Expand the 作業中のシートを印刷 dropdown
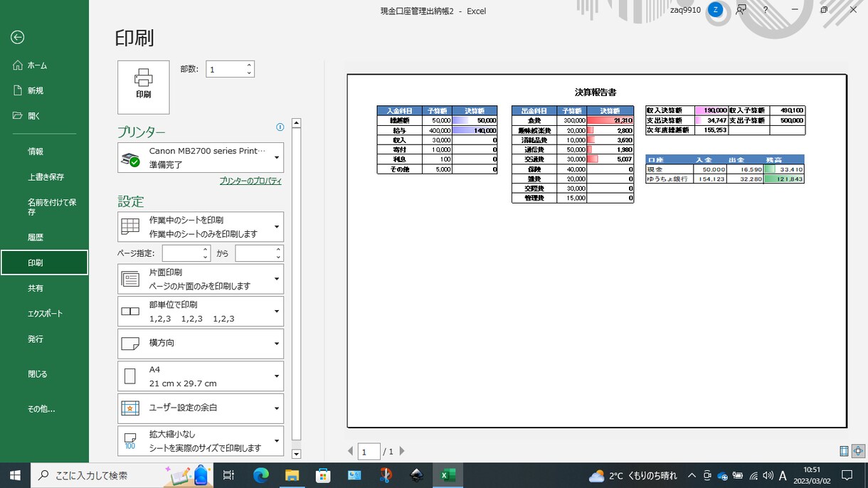 [x=201, y=227]
